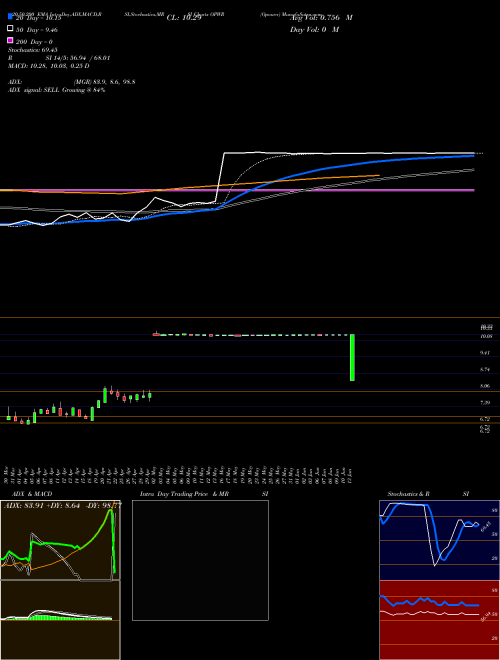This screenshot has width=500, height=660.
Task: Click the 7.39 price axis label
Action: coord(485,403)
